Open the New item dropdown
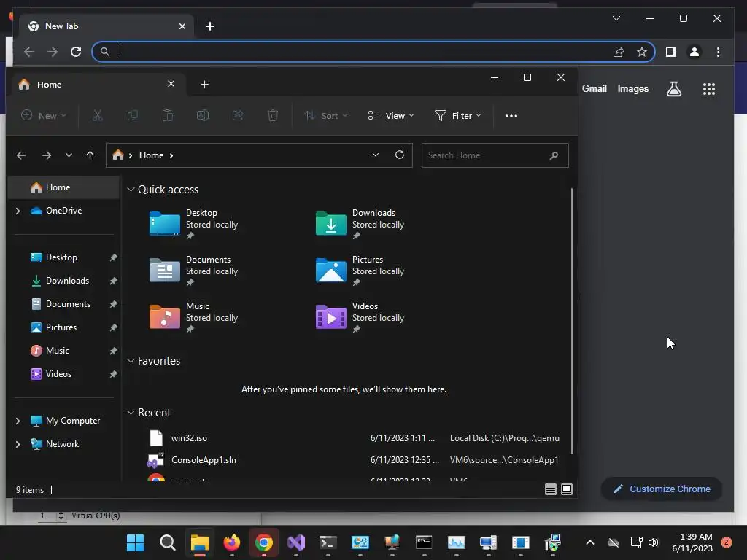Screen dimensions: 747x560 click(43, 116)
